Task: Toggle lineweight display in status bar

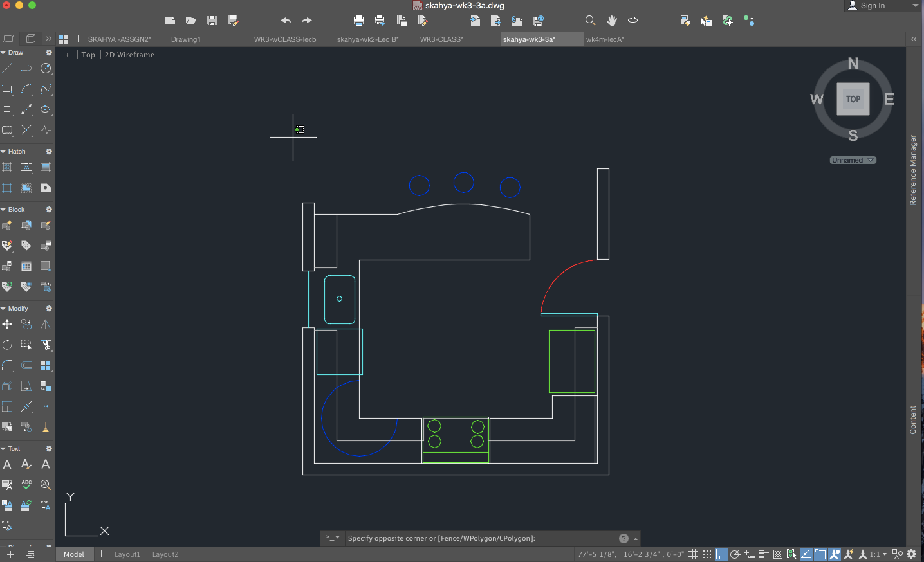Action: tap(764, 554)
